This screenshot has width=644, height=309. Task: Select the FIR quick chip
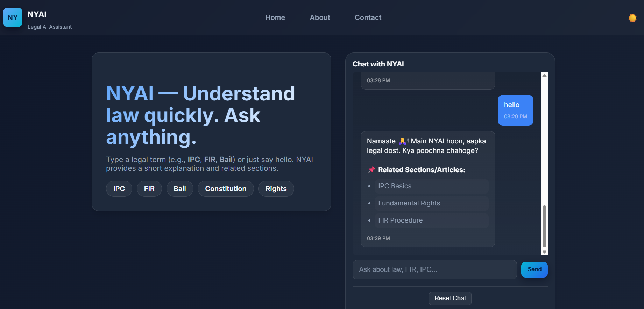click(x=149, y=189)
